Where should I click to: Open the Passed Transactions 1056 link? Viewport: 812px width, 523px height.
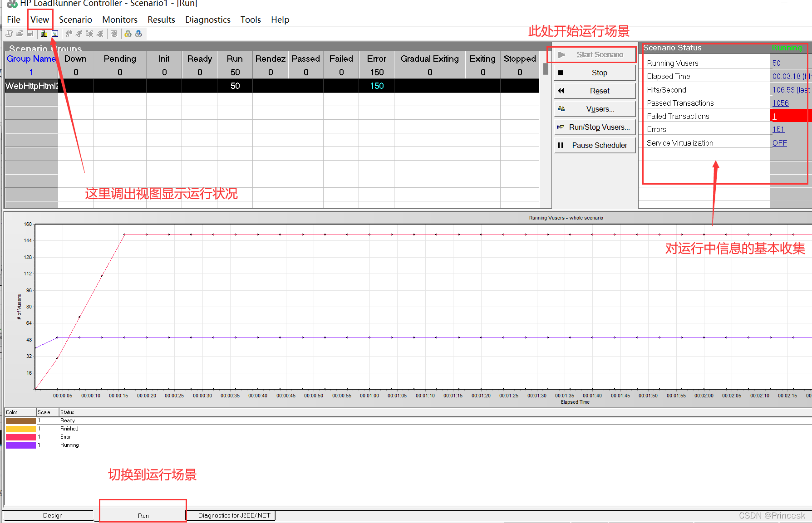pos(780,103)
